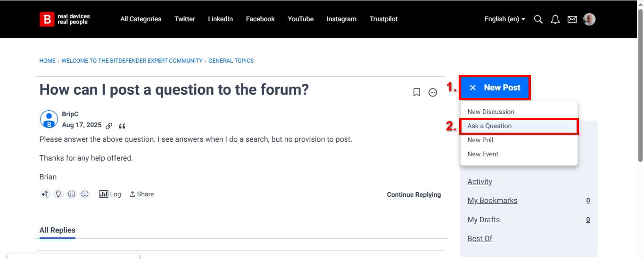Click Continue Replying
The image size is (644, 259).
pyautogui.click(x=414, y=194)
